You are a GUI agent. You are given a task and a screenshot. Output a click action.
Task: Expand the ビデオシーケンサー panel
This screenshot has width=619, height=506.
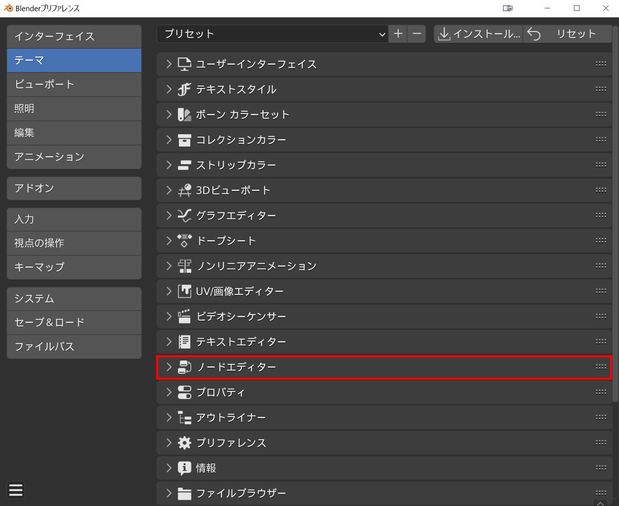coord(169,317)
